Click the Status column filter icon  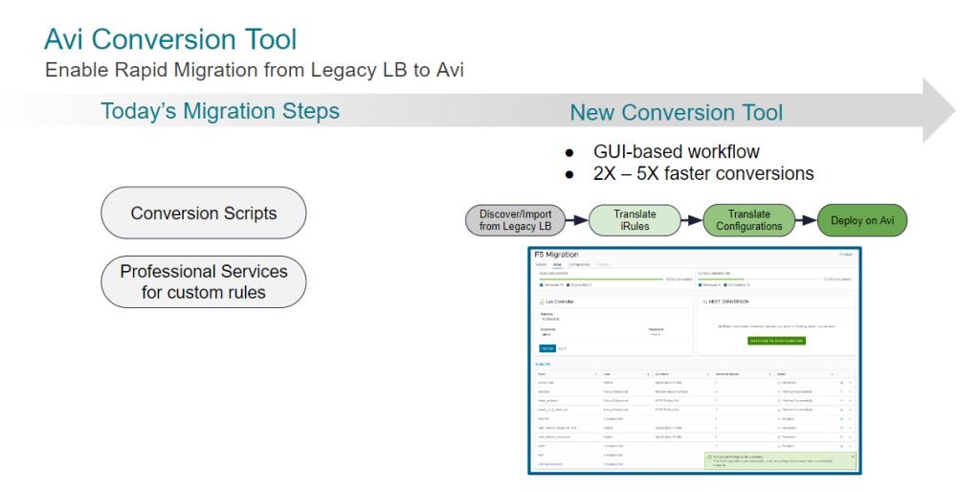833,374
